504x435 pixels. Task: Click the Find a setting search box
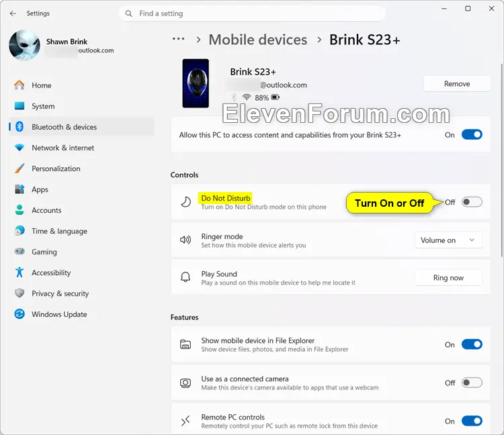[252, 13]
